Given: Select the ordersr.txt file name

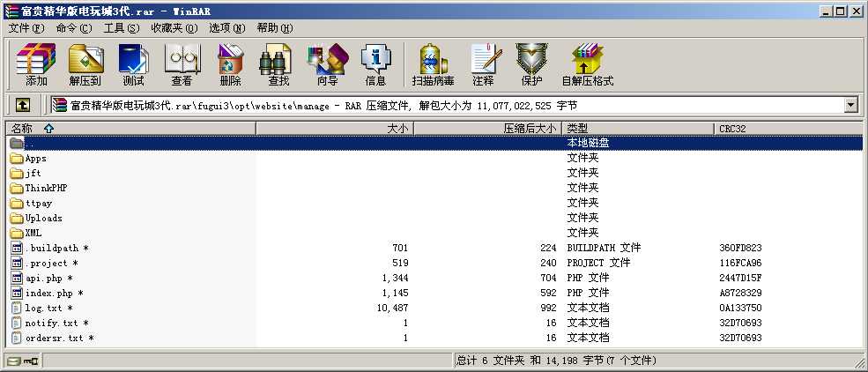Looking at the screenshot, I should 60,338.
